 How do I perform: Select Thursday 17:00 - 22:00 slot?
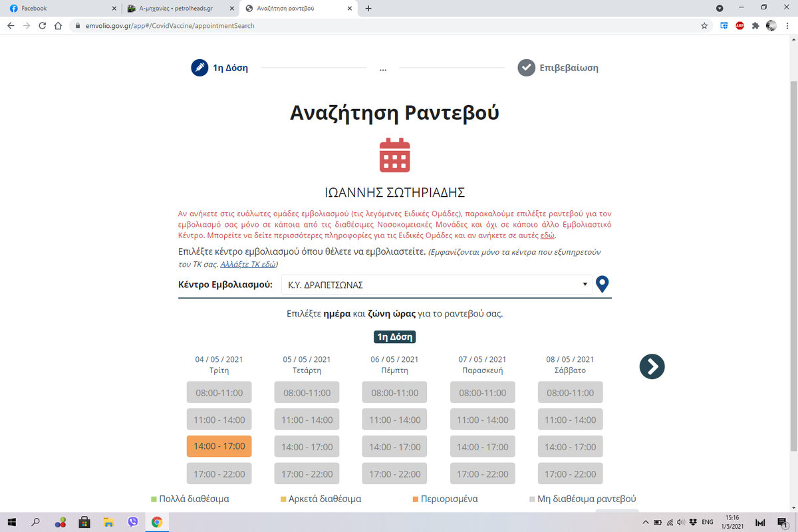coord(395,473)
